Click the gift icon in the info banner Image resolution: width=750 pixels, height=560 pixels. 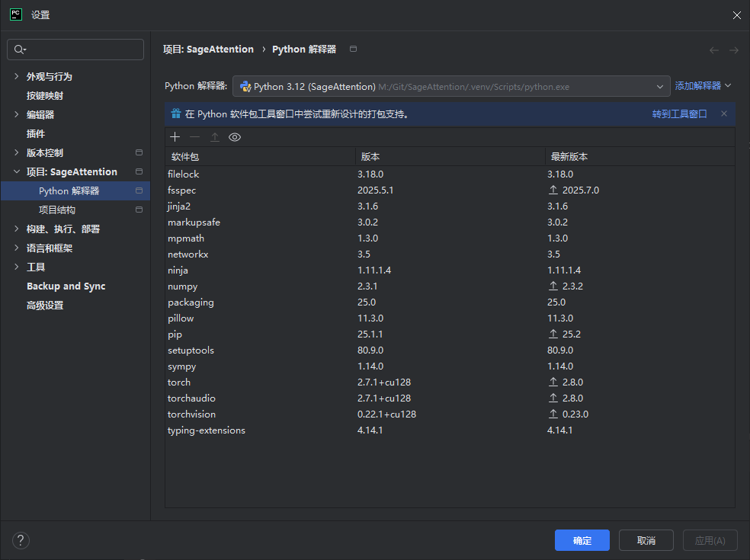pos(176,114)
